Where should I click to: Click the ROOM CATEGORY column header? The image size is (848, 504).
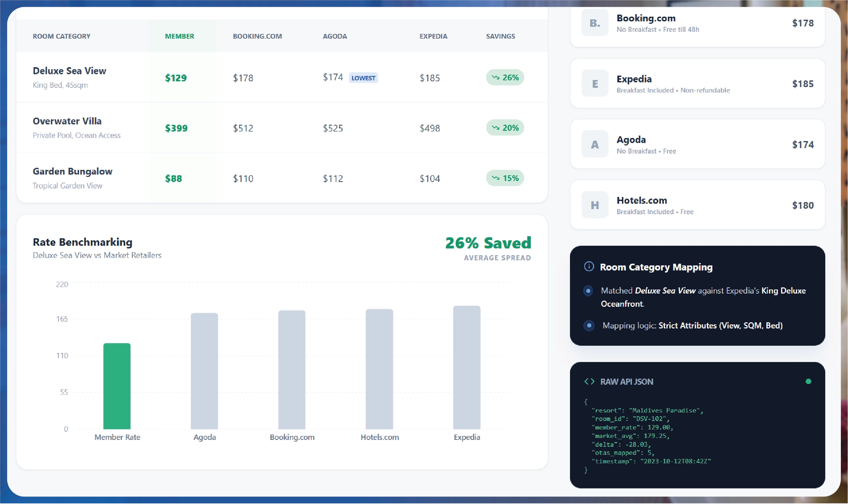(x=61, y=36)
